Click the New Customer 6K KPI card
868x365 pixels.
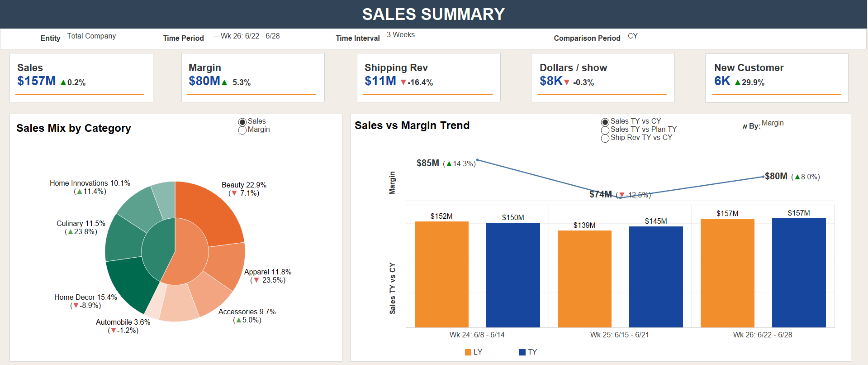[777, 78]
